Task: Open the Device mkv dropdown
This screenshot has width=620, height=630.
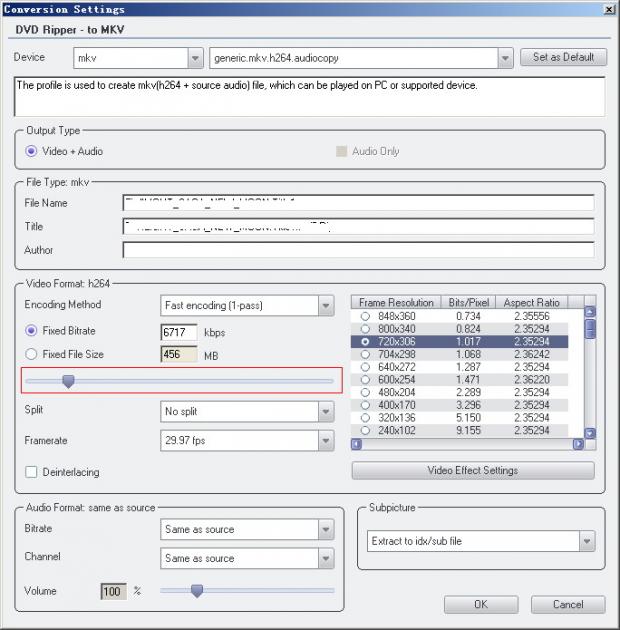Action: point(195,58)
